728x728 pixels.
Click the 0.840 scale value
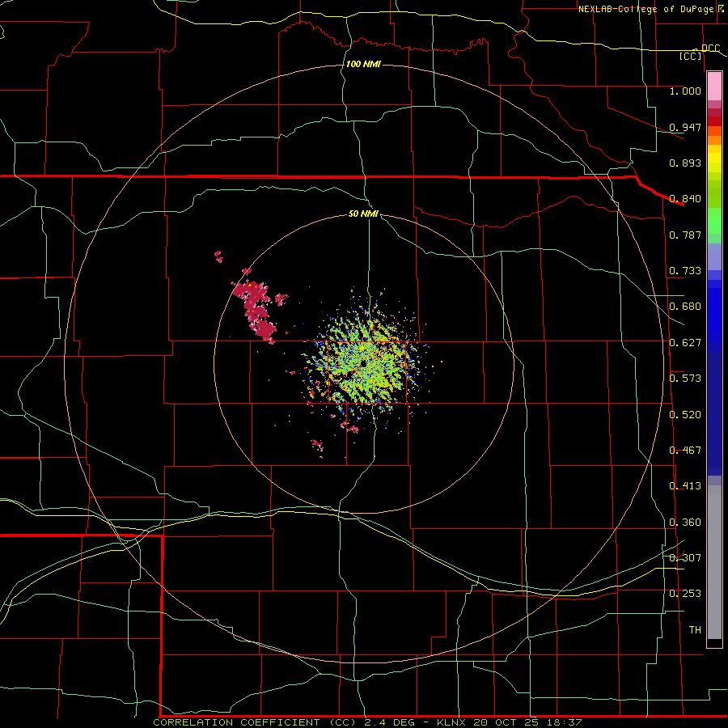pos(685,199)
